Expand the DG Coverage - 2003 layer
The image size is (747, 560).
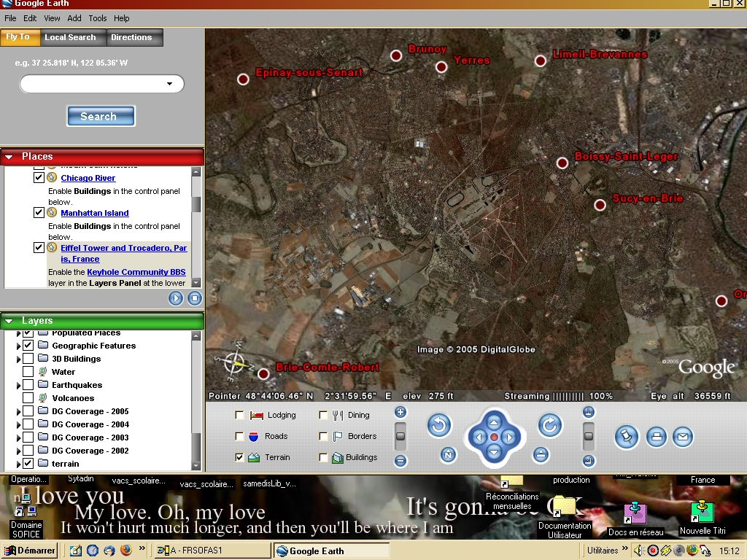point(18,437)
